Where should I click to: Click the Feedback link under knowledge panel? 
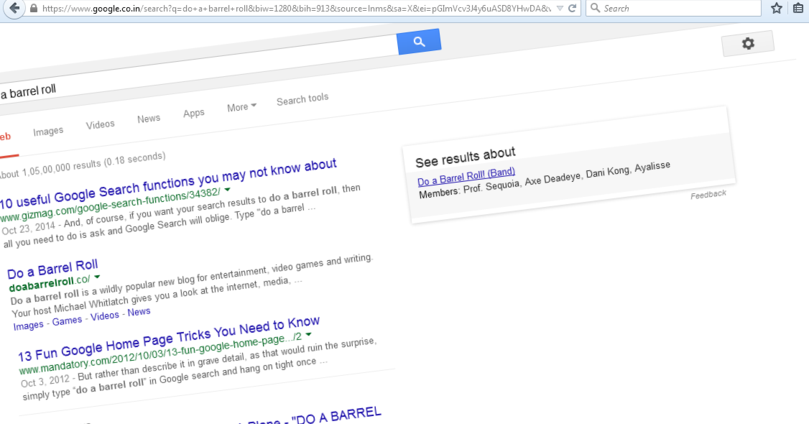[708, 194]
